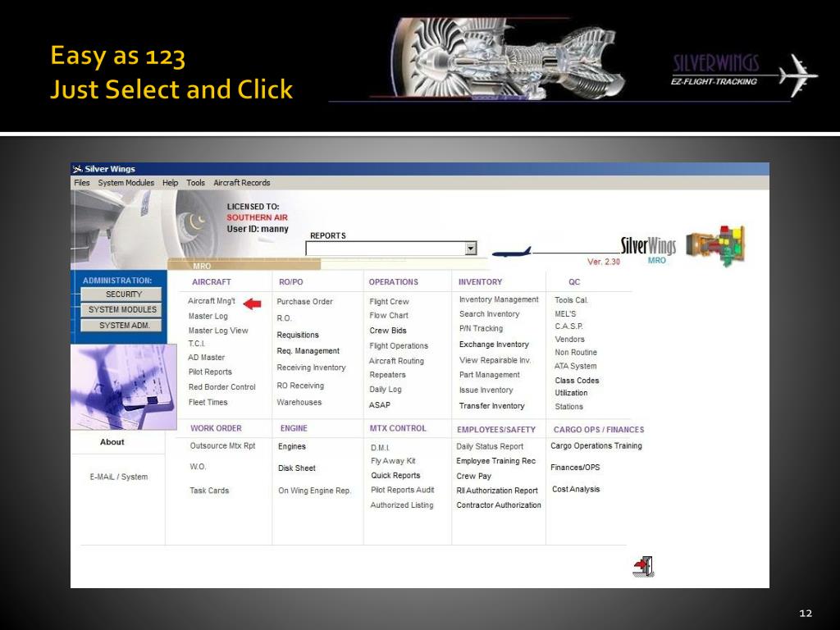This screenshot has width=840, height=630.
Task: Open Purchase Order
Action: [x=305, y=302]
